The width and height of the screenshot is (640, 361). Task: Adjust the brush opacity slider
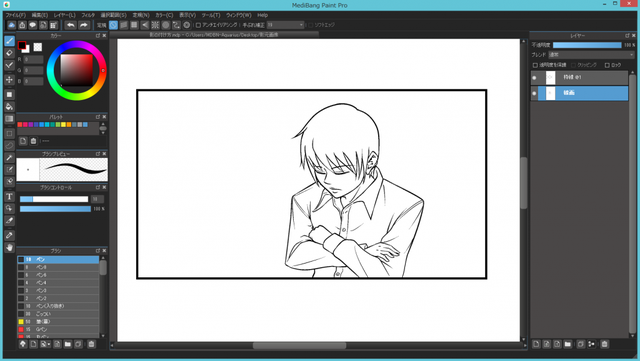[x=55, y=209]
